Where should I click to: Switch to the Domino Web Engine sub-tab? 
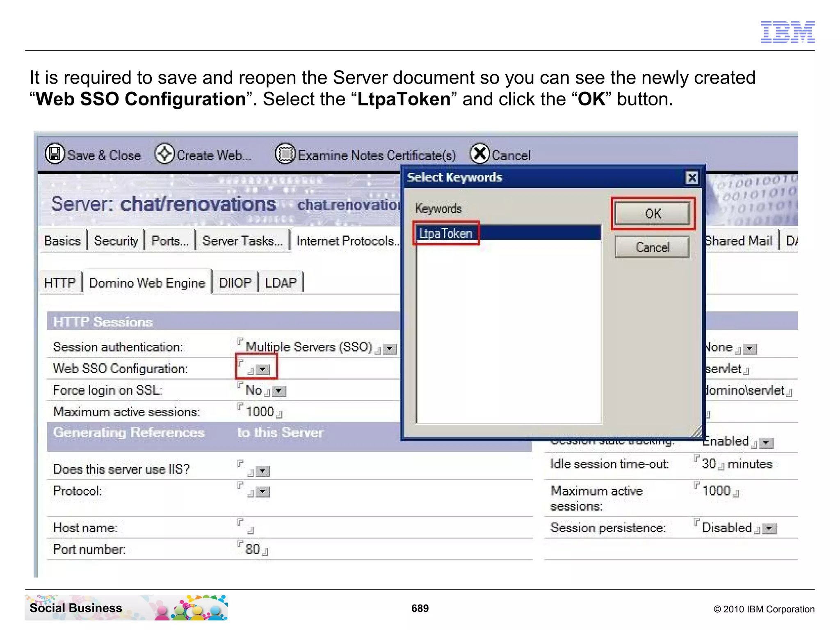(147, 283)
